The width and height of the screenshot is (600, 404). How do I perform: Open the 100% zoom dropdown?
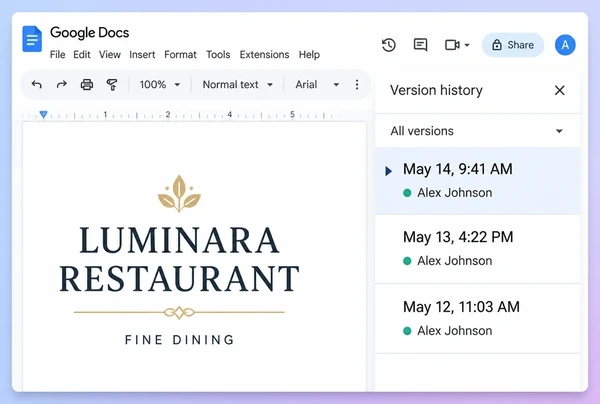coord(160,85)
